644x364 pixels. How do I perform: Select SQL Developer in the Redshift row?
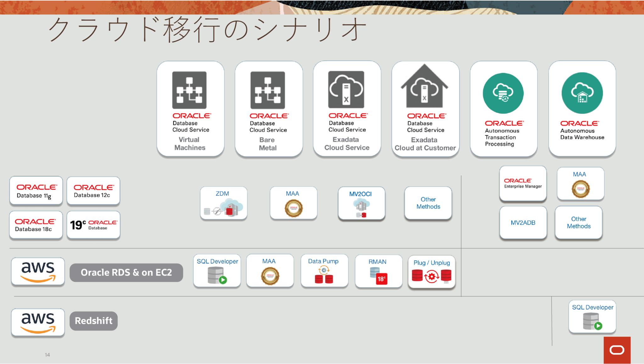click(x=592, y=317)
